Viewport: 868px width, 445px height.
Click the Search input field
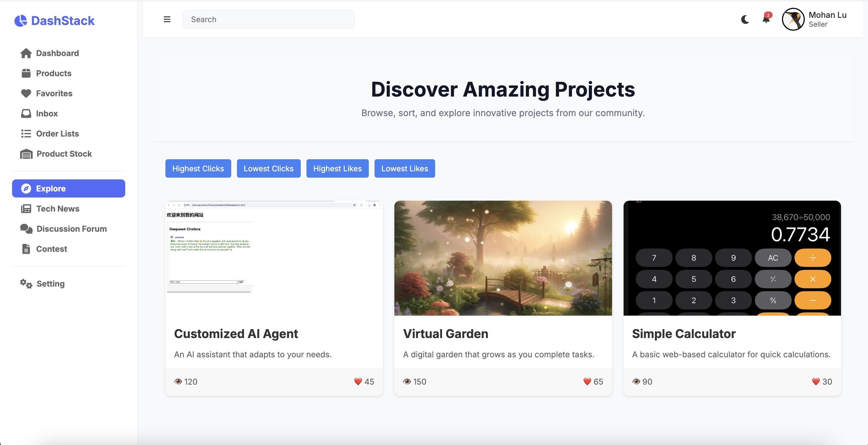pyautogui.click(x=268, y=20)
